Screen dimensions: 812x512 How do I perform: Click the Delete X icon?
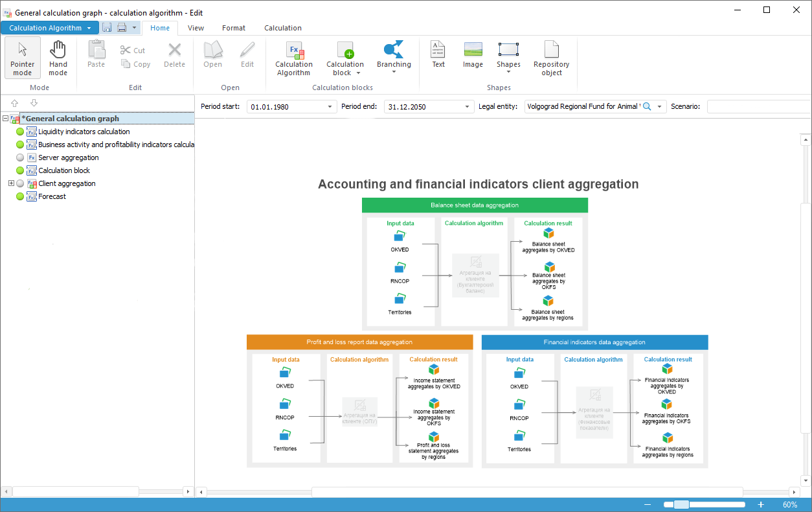175,50
